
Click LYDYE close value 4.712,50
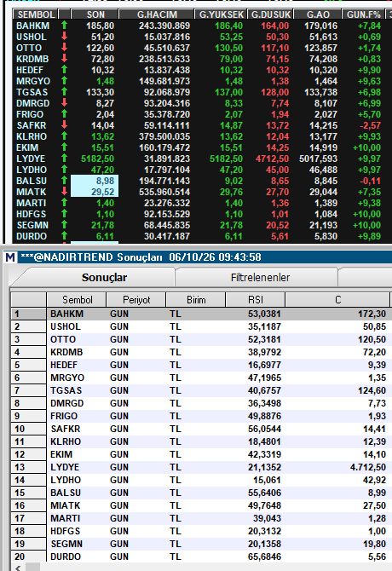click(x=368, y=467)
